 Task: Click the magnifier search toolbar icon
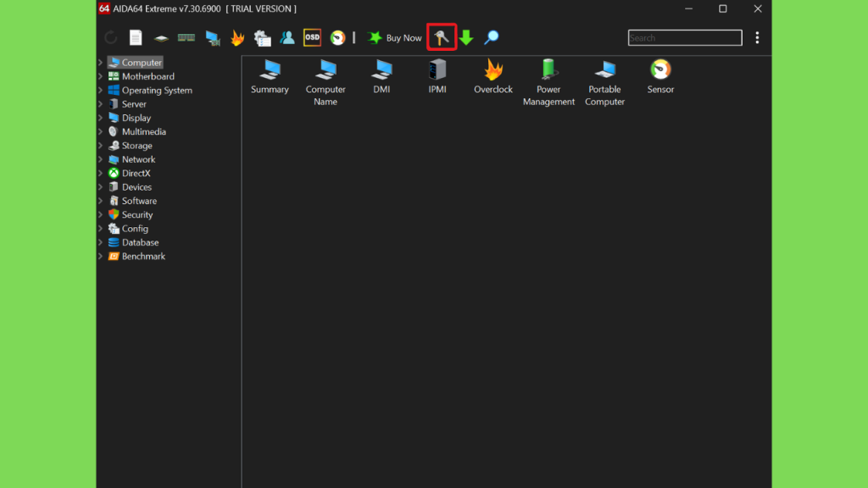tap(491, 37)
